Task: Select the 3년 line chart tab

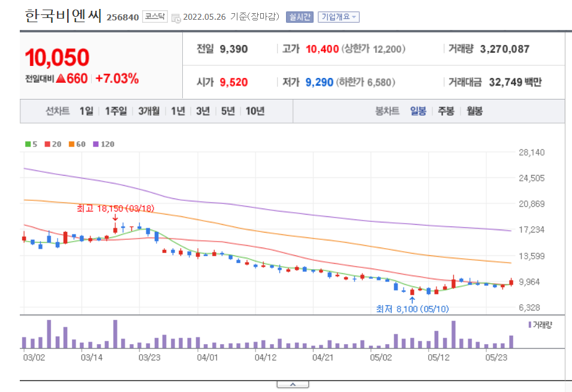Action: pyautogui.click(x=203, y=111)
